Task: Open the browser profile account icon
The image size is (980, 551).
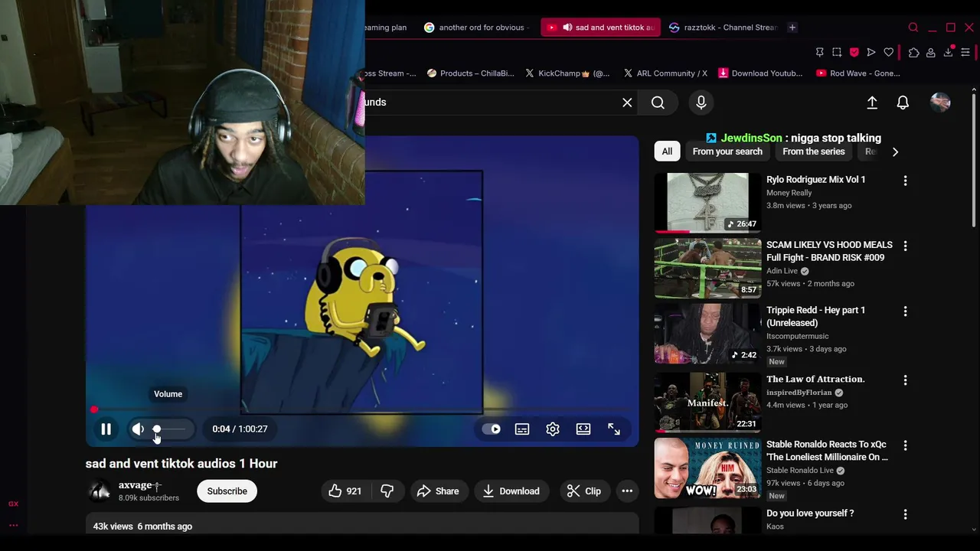Action: 931,52
